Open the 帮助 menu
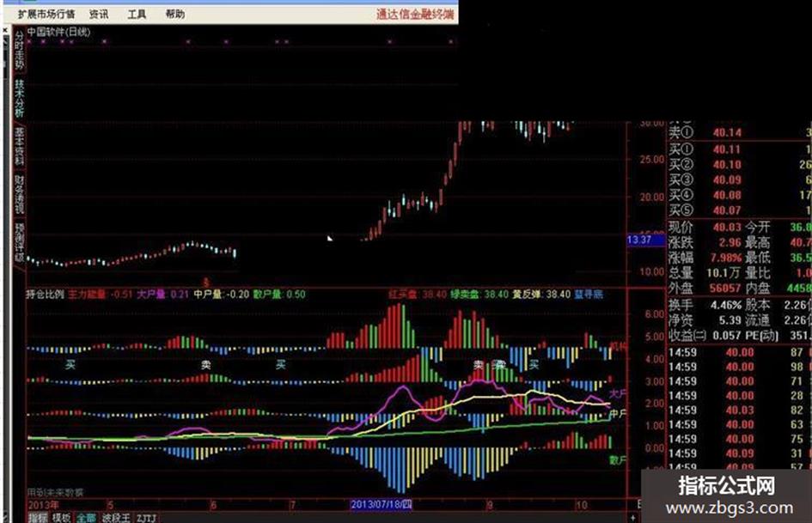The height and width of the screenshot is (523, 812). point(175,14)
